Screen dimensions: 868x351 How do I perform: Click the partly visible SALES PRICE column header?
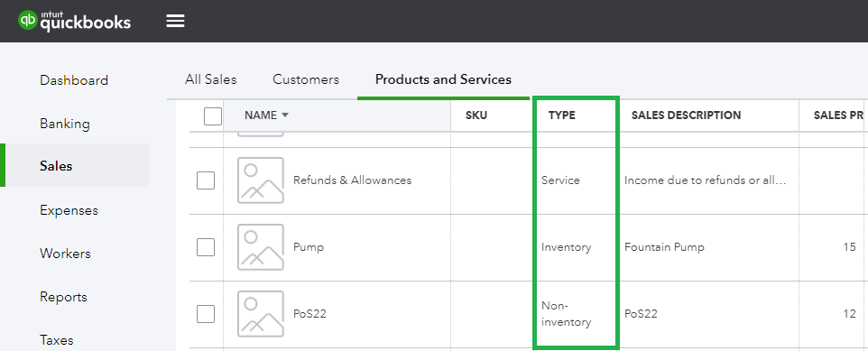(838, 115)
